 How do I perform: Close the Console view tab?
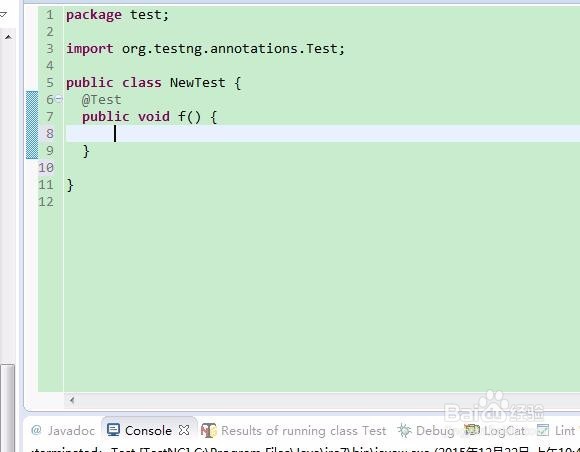click(184, 430)
